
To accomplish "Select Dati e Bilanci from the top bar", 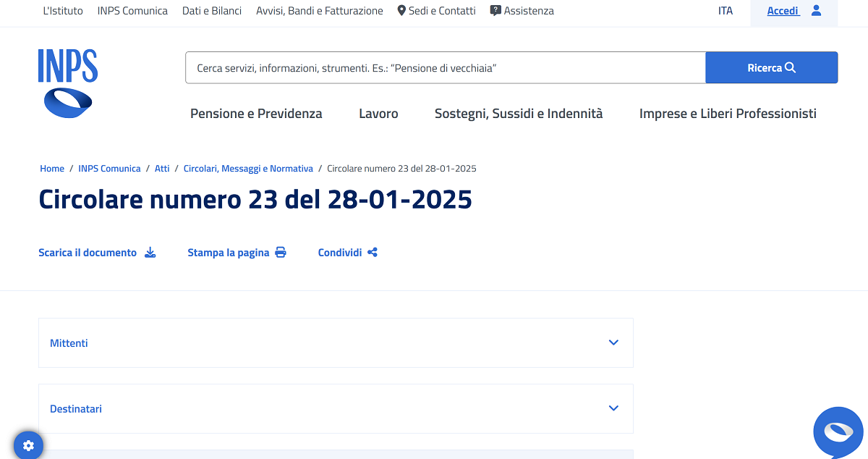I will point(211,10).
